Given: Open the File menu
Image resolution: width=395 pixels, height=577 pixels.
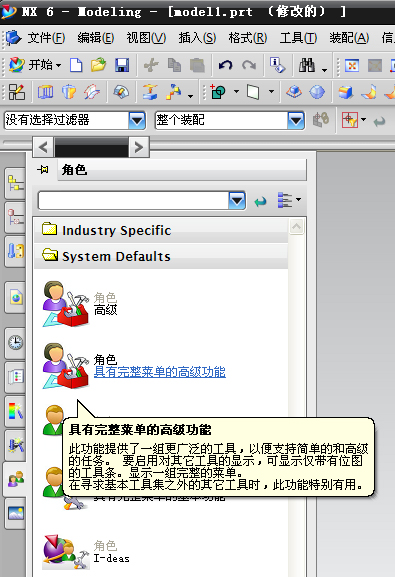Looking at the screenshot, I should (x=46, y=38).
